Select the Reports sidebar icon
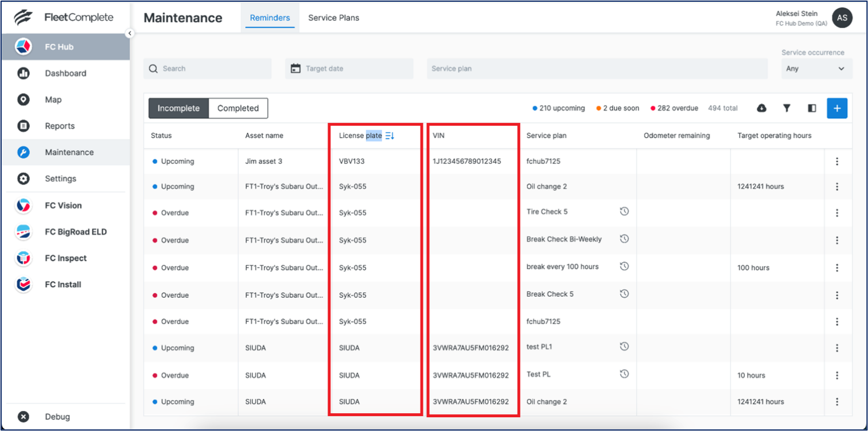This screenshot has height=431, width=868. point(23,126)
